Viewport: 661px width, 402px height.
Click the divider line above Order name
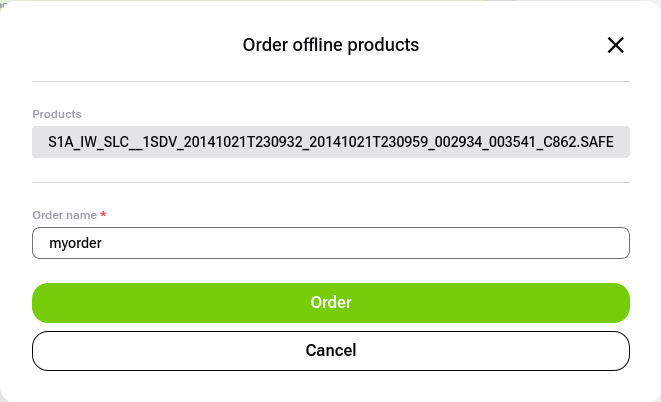click(331, 182)
